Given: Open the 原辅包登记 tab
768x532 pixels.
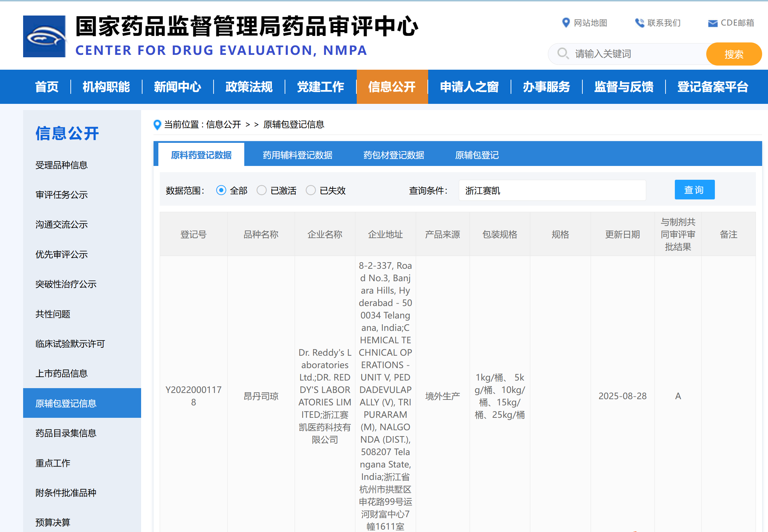Looking at the screenshot, I should [477, 155].
